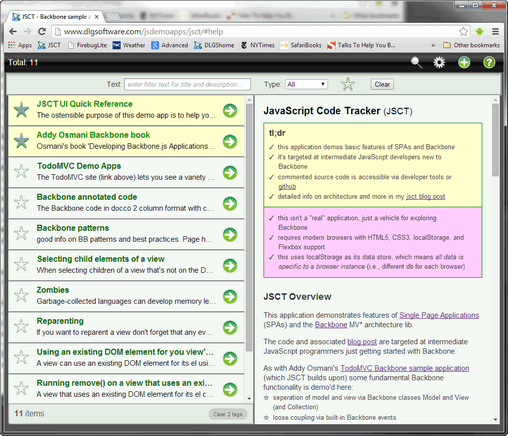The height and width of the screenshot is (436, 508).
Task: Open Advanced bookmark in bookmarks bar
Action: (170, 45)
